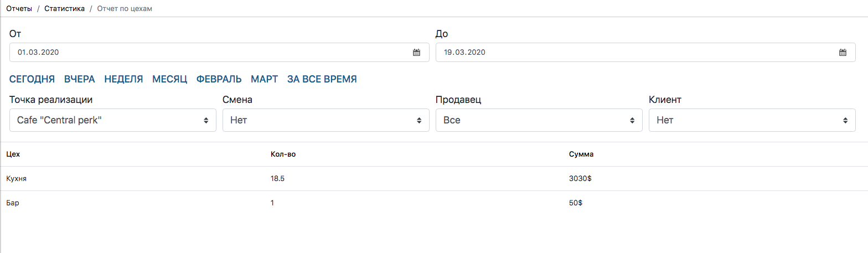This screenshot has width=868, height=253.
Task: Open calendar icon in От date field
Action: 417,53
